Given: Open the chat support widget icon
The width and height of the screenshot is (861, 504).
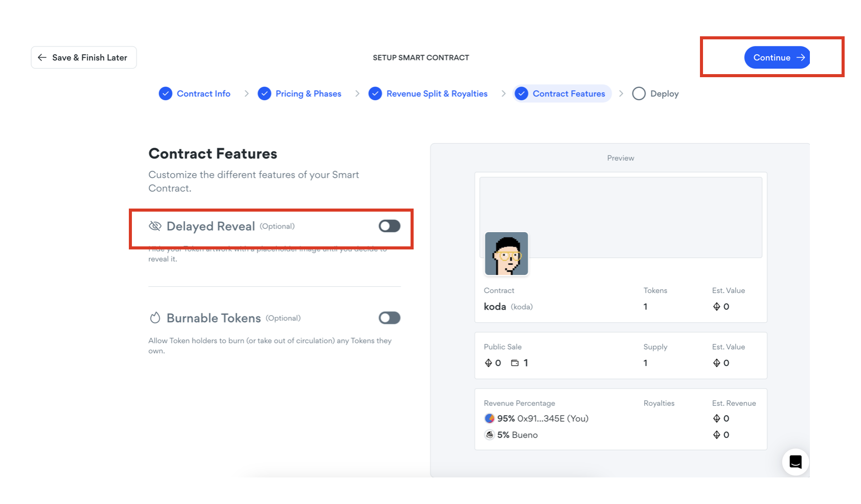Looking at the screenshot, I should (x=795, y=462).
